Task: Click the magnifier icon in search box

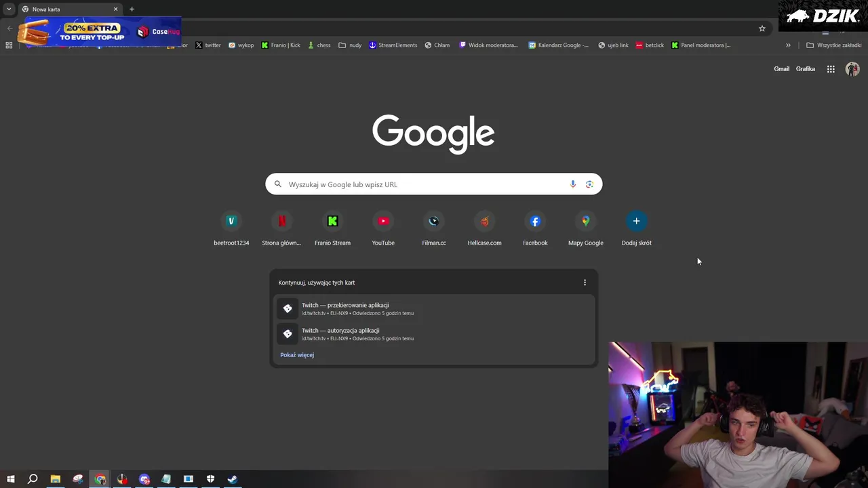Action: coord(277,184)
